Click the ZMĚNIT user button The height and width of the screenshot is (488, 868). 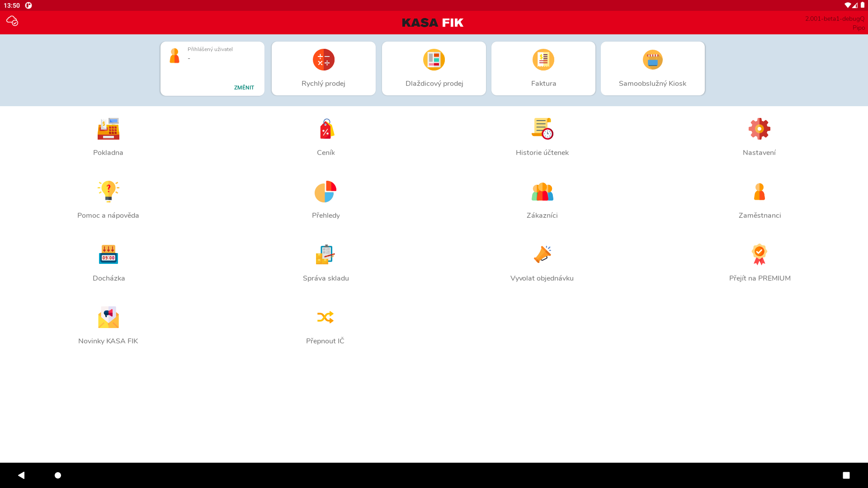[x=244, y=88]
